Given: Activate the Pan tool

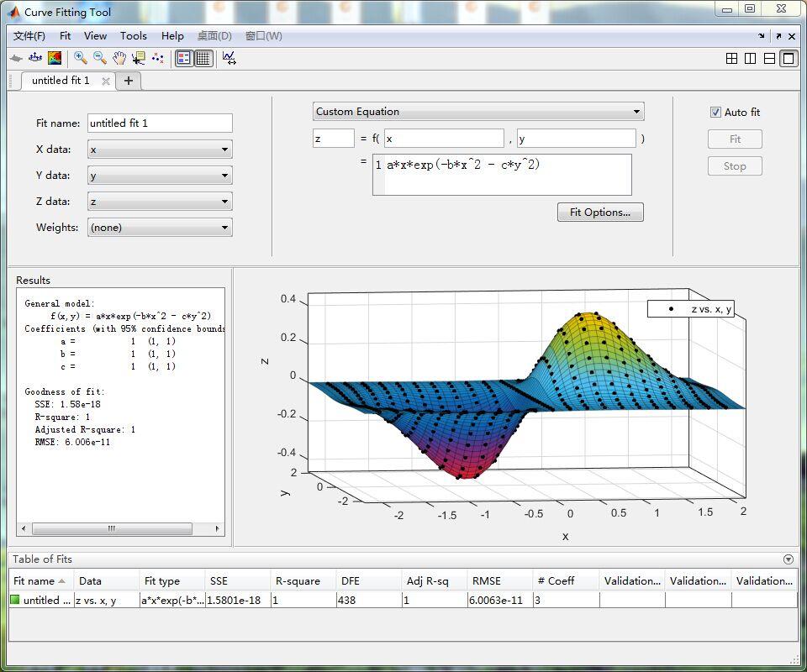Looking at the screenshot, I should pos(119,58).
